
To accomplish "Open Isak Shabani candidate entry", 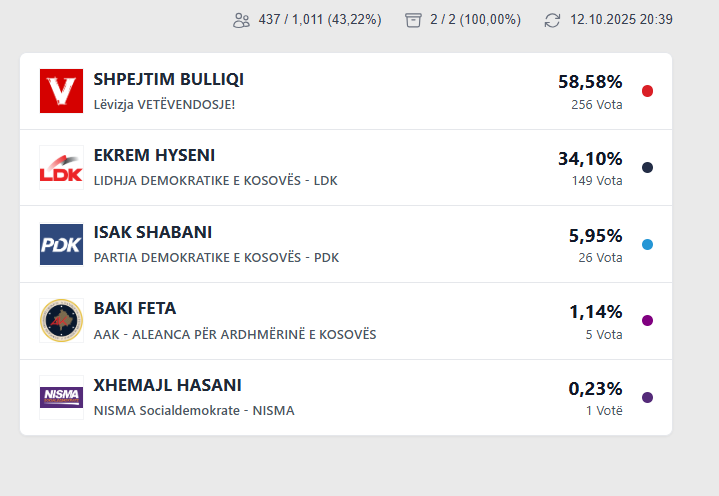I will 153,233.
